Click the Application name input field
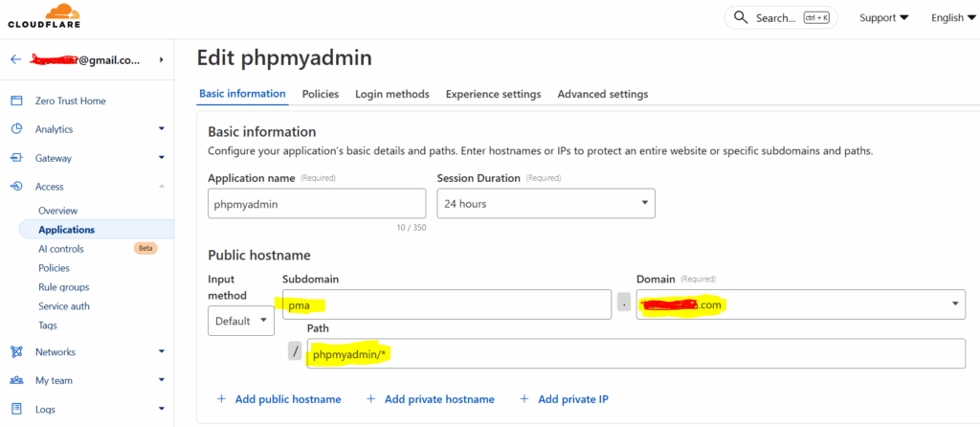 (317, 203)
